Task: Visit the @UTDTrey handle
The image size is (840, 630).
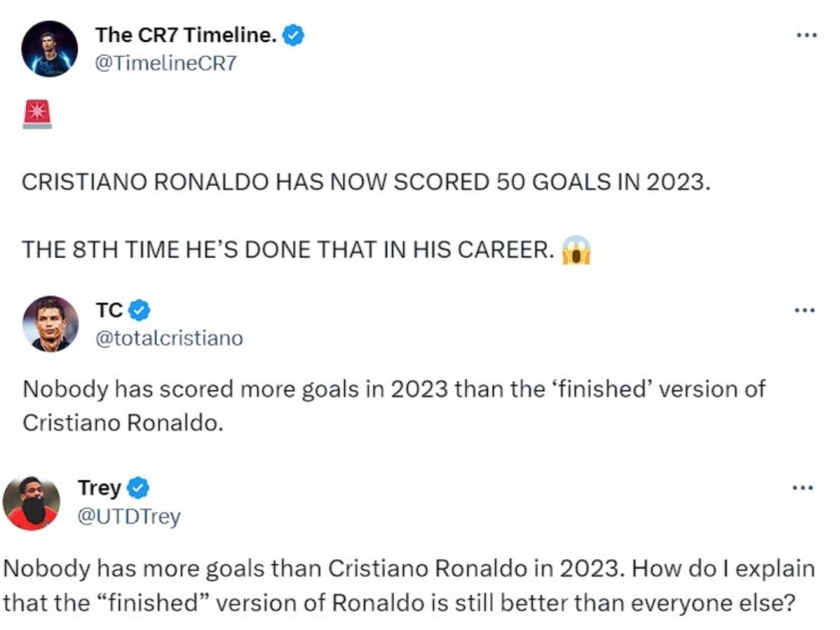Action: click(129, 516)
